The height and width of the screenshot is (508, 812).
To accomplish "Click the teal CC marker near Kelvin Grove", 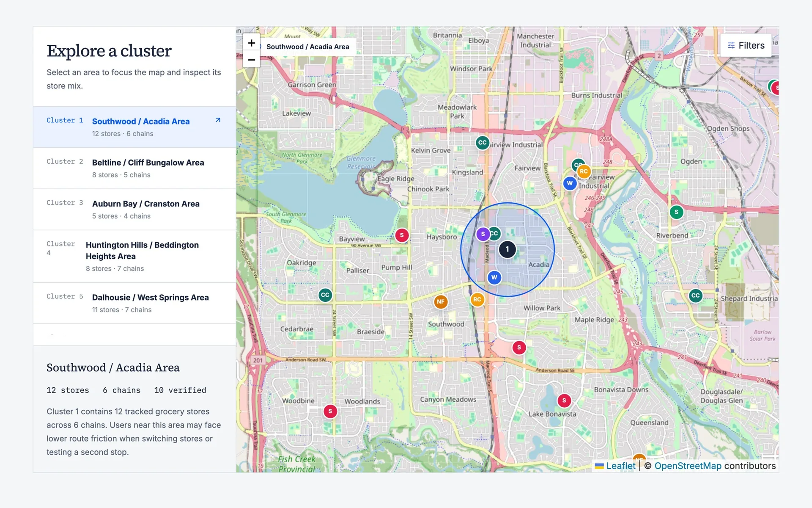I will [482, 143].
